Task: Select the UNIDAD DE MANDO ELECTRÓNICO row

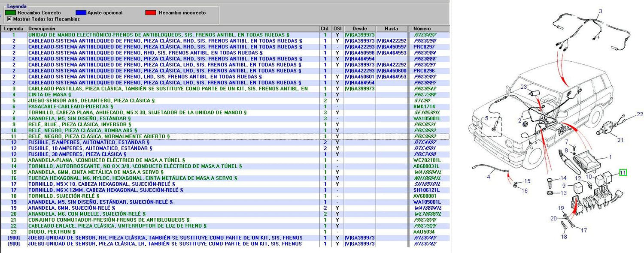Action: point(225,35)
